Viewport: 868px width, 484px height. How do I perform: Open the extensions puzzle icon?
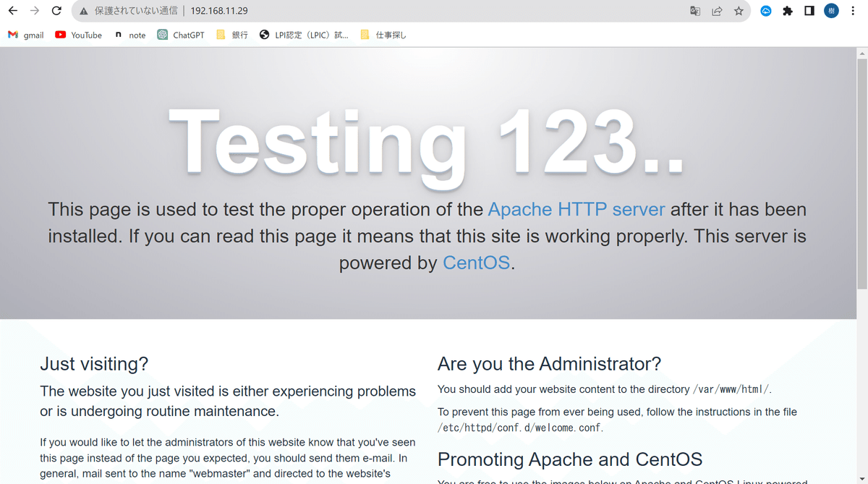click(788, 11)
